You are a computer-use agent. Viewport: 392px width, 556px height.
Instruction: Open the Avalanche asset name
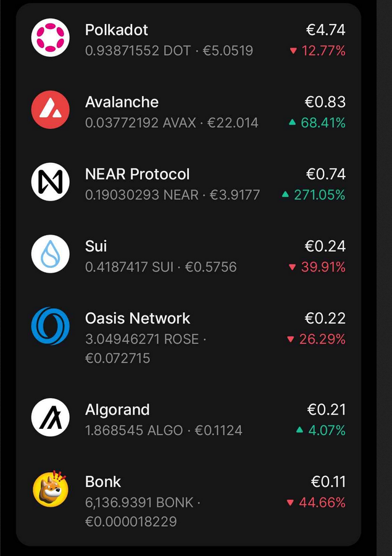122,102
